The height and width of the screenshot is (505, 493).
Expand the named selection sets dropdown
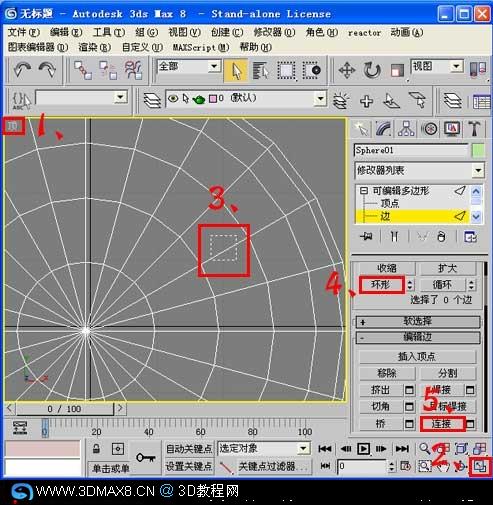[120, 97]
